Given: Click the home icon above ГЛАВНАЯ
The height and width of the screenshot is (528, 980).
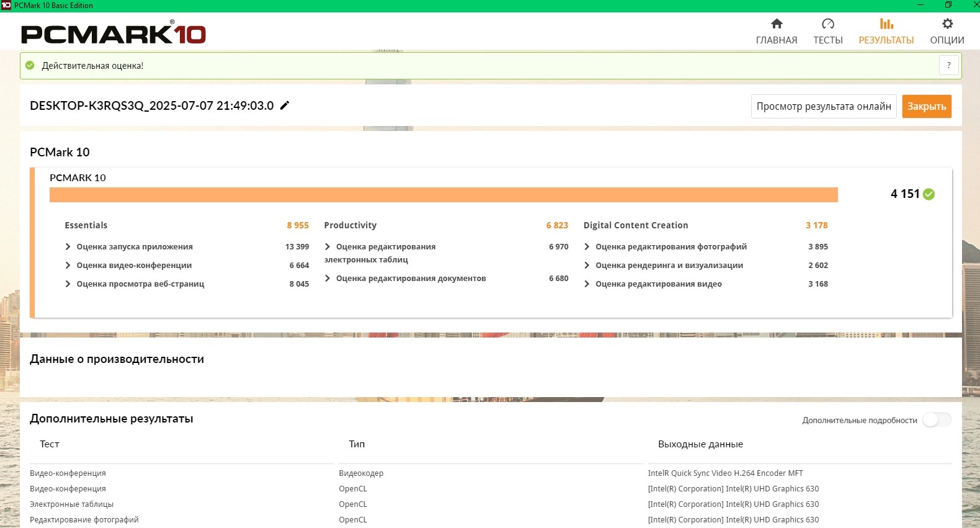Looking at the screenshot, I should pyautogui.click(x=777, y=24).
